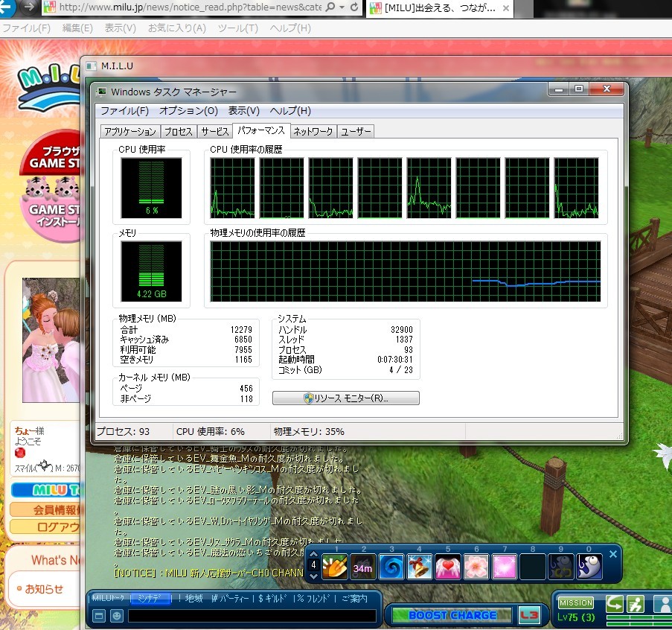Click the cherry blossom item in slot 6
The height and width of the screenshot is (630, 672).
(476, 569)
